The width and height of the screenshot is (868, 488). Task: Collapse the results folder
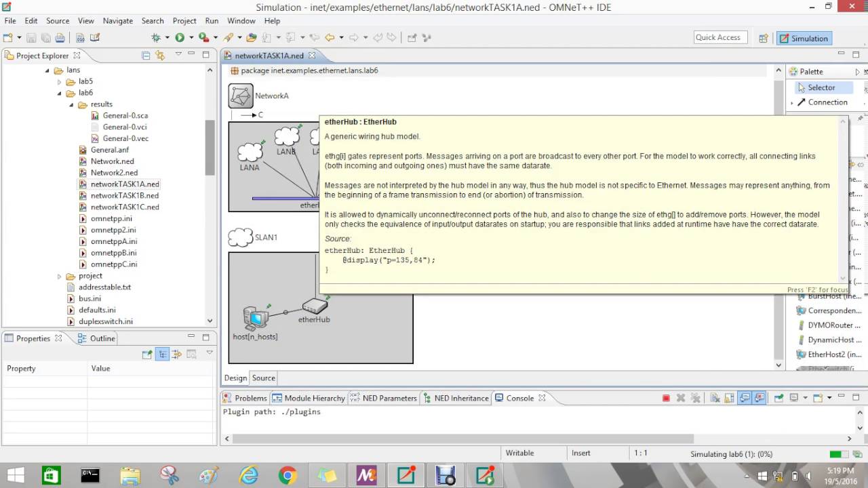71,104
